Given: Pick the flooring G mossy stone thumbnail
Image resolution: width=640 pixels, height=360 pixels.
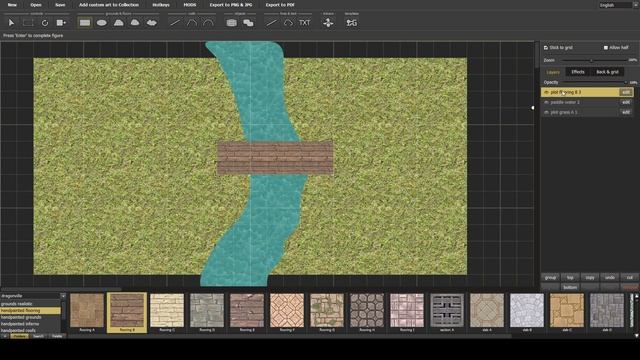Looking at the screenshot, I should point(327,310).
